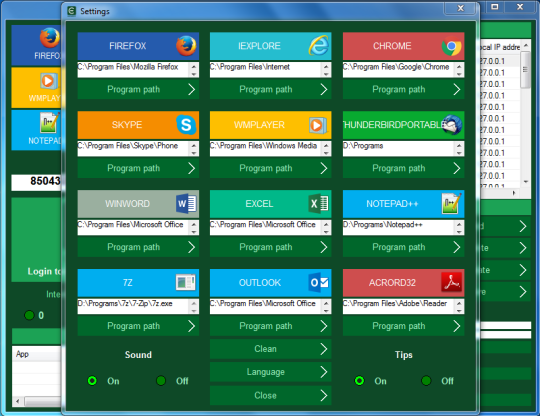Disable Tips with Off option
Image resolution: width=540 pixels, height=416 pixels.
point(426,381)
